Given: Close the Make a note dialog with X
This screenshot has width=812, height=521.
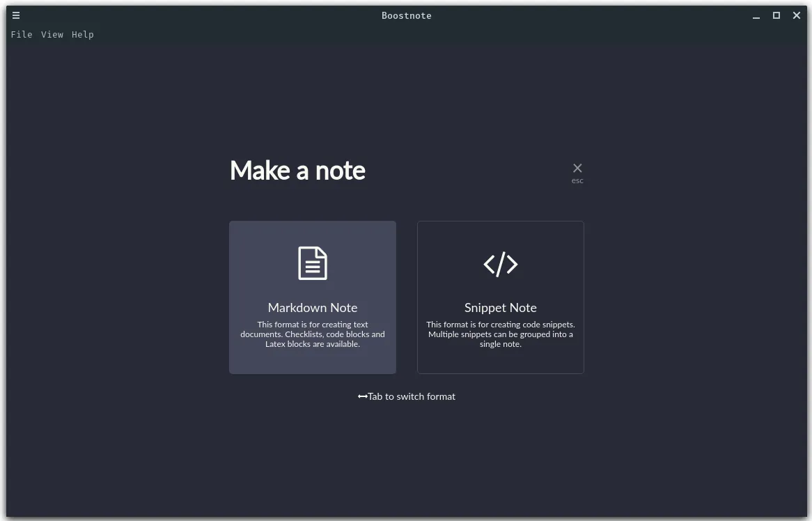Looking at the screenshot, I should coord(577,168).
